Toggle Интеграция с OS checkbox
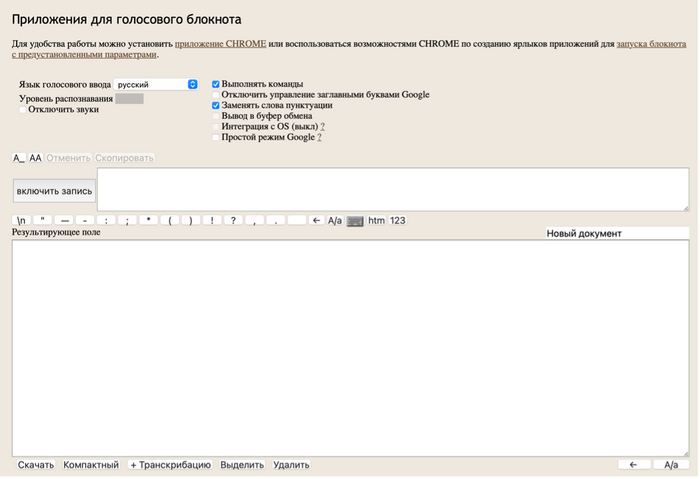 (x=216, y=127)
